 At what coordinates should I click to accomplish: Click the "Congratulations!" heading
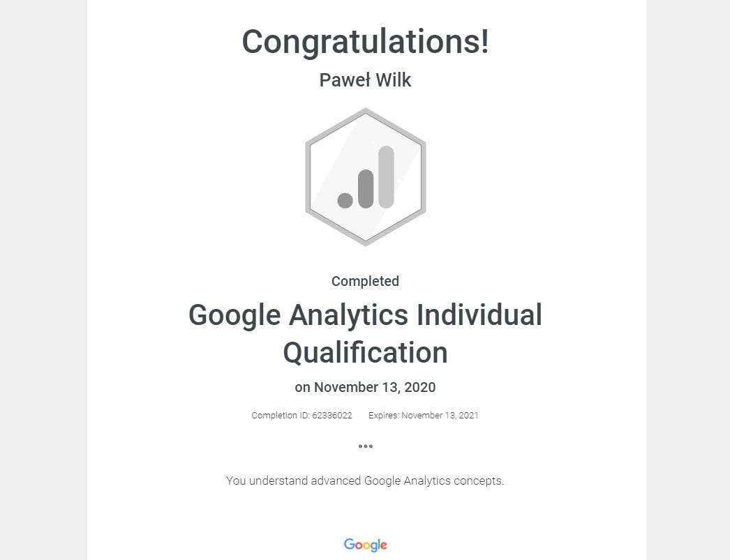click(x=365, y=42)
